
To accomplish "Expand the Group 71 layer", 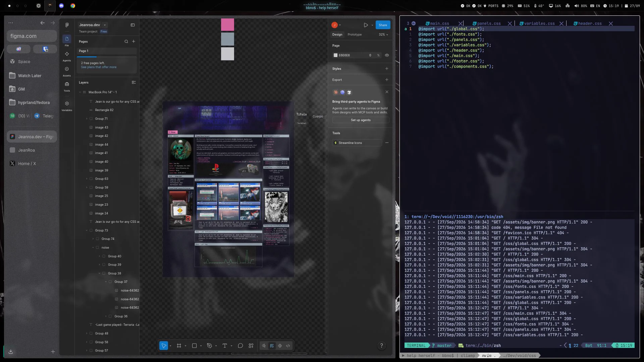I will pyautogui.click(x=87, y=119).
